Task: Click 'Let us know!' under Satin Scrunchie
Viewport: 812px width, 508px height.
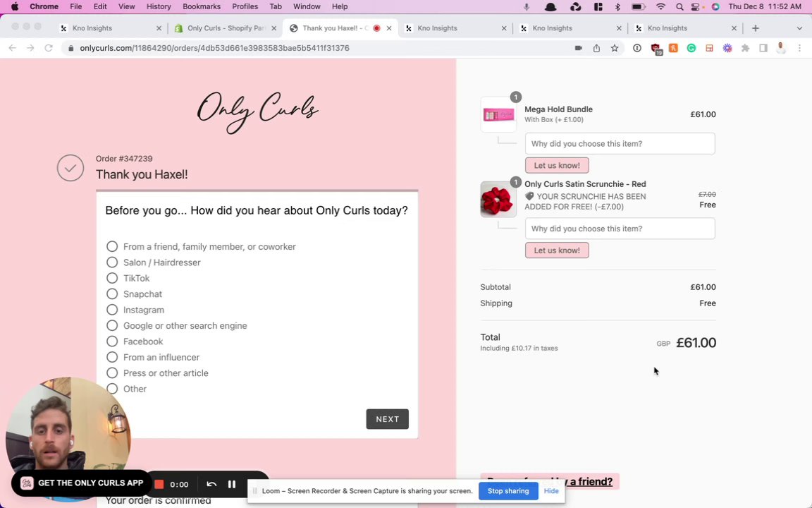Action: pos(557,250)
